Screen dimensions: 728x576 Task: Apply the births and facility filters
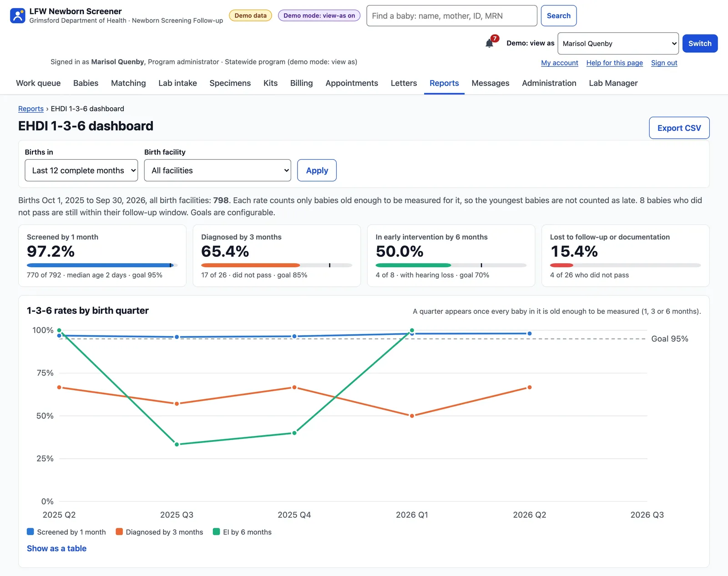pos(317,170)
